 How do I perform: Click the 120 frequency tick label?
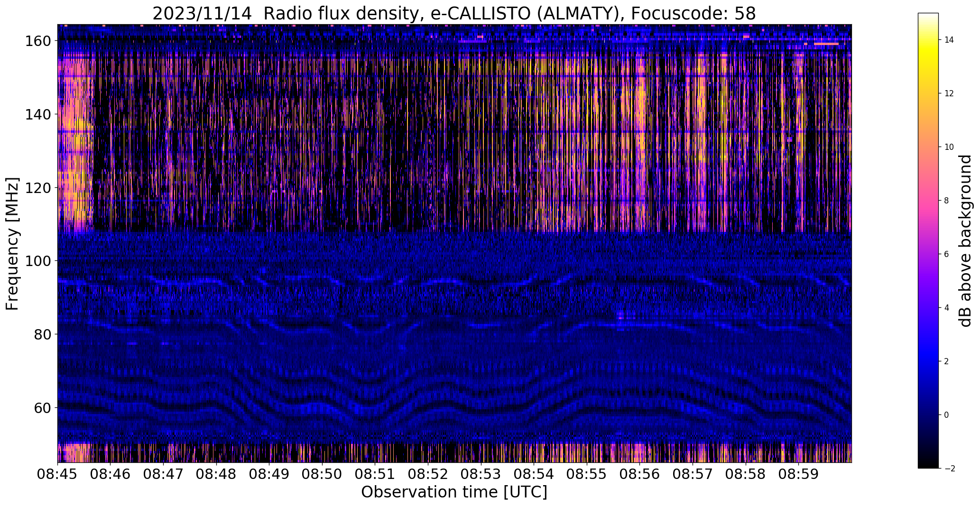click(37, 188)
